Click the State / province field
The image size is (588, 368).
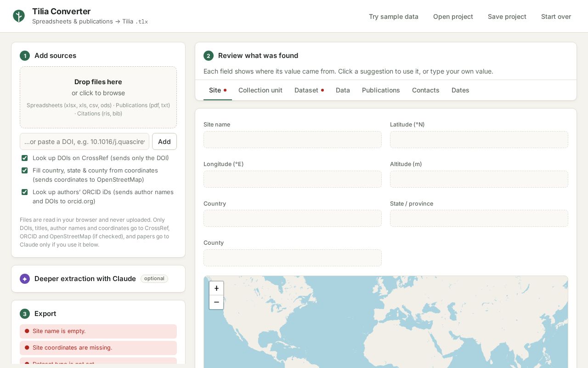(479, 218)
